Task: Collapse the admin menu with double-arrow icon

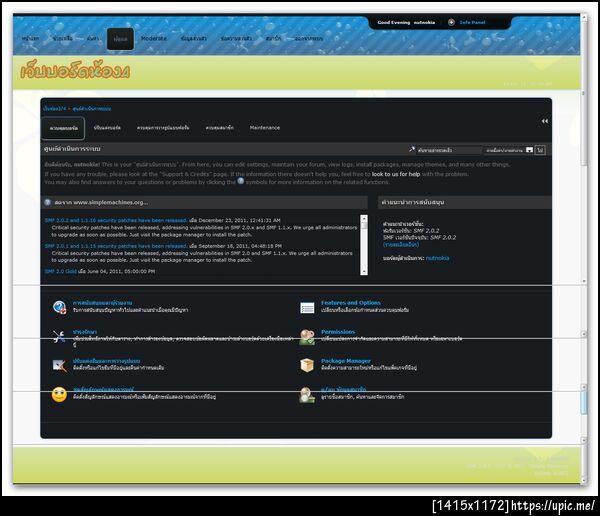Action: [545, 121]
